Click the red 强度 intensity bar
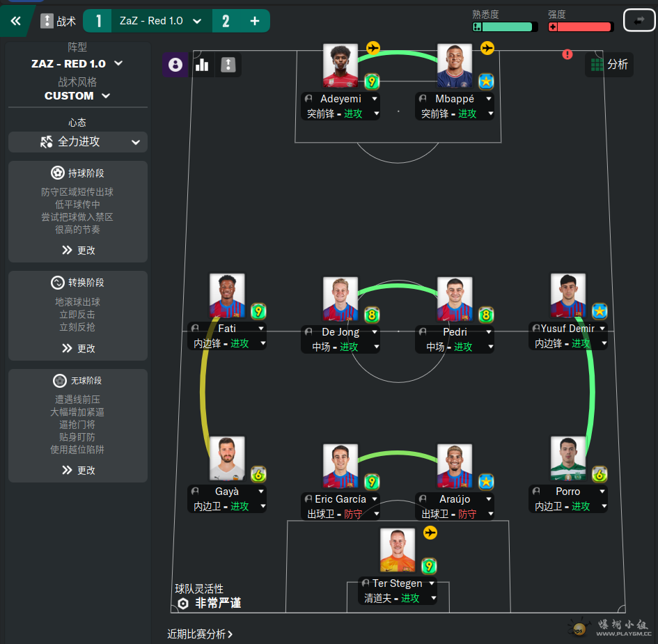 [x=581, y=27]
